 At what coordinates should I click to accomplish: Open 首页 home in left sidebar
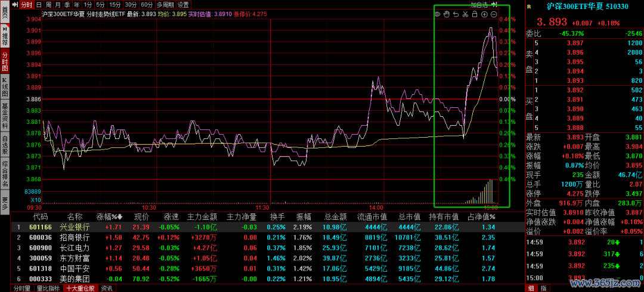tap(5, 13)
